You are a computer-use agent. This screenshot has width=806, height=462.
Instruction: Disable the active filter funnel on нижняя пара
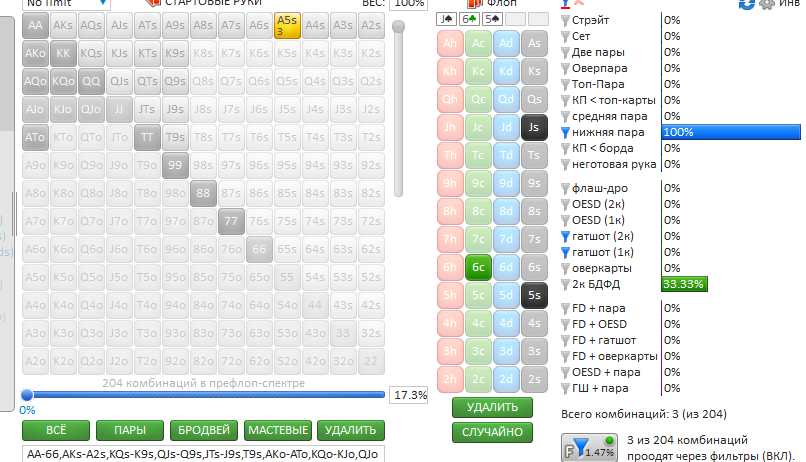click(x=565, y=133)
